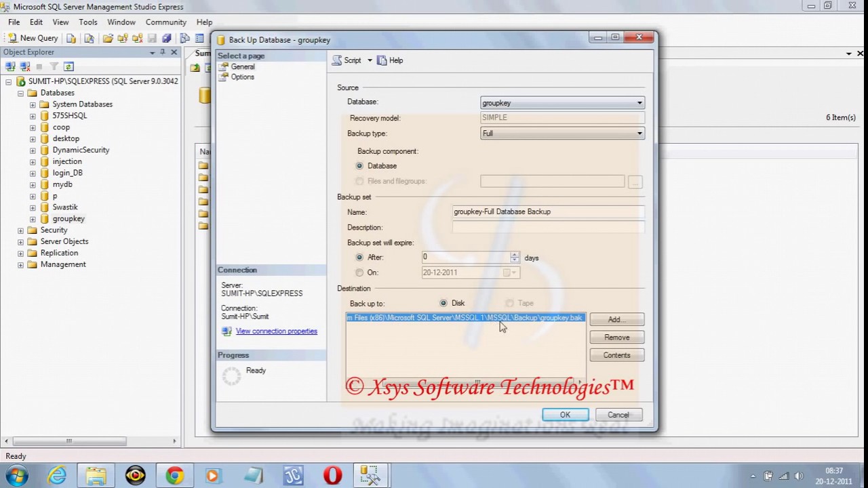Open Opera browser from taskbar
The width and height of the screenshot is (868, 488).
click(332, 475)
